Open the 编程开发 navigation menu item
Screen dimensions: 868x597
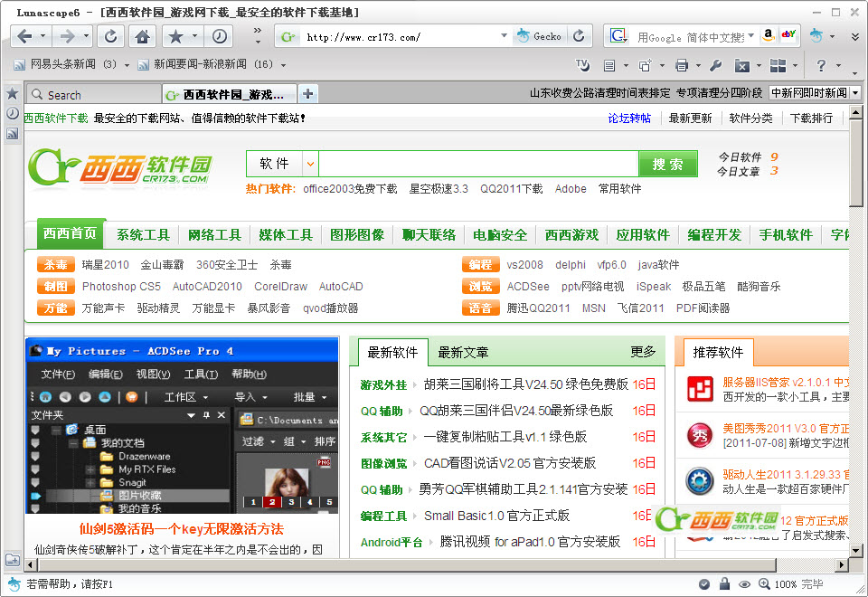(x=714, y=235)
